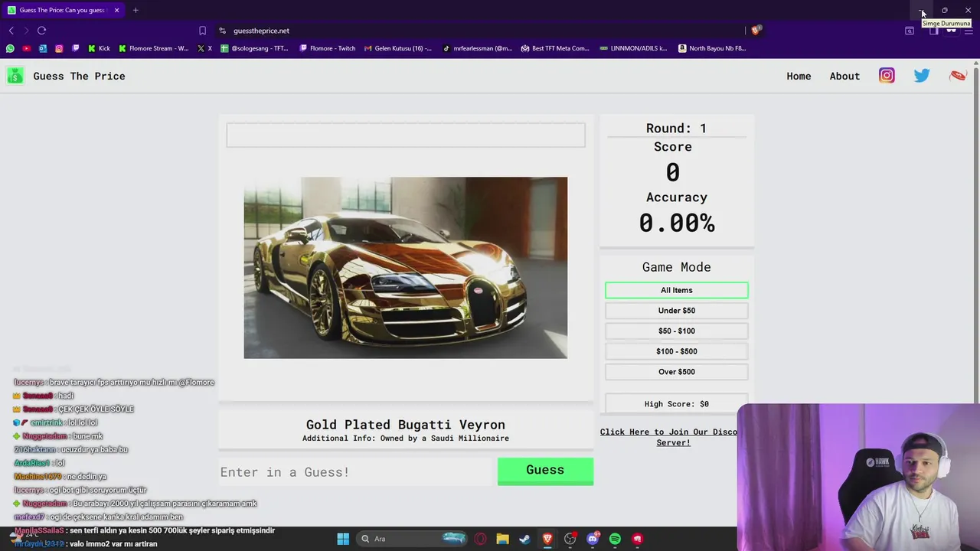Screen dimensions: 980x551
Task: Open Spotify from taskbar
Action: coord(615,539)
